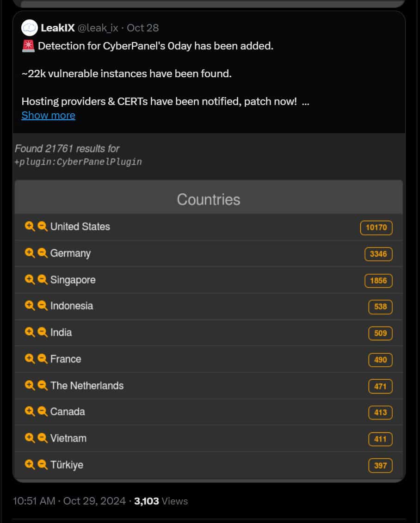The height and width of the screenshot is (523, 420).
Task: Click zoom-out magnifier beside Germany
Action: click(x=43, y=253)
